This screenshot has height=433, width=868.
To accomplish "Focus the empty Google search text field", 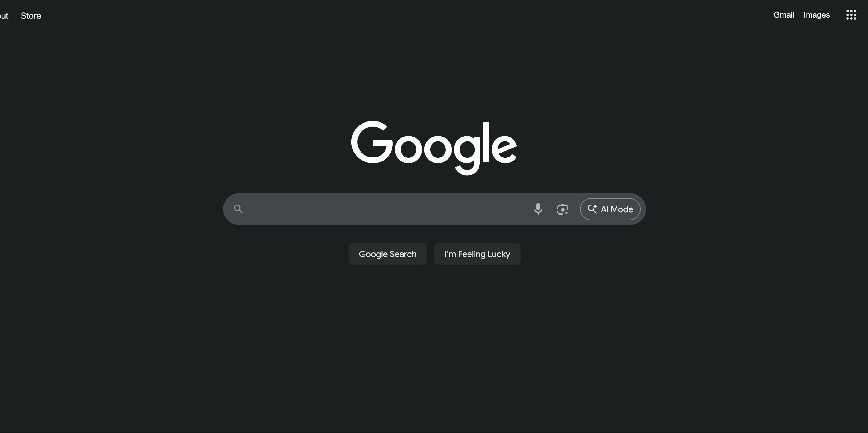I will click(x=388, y=209).
